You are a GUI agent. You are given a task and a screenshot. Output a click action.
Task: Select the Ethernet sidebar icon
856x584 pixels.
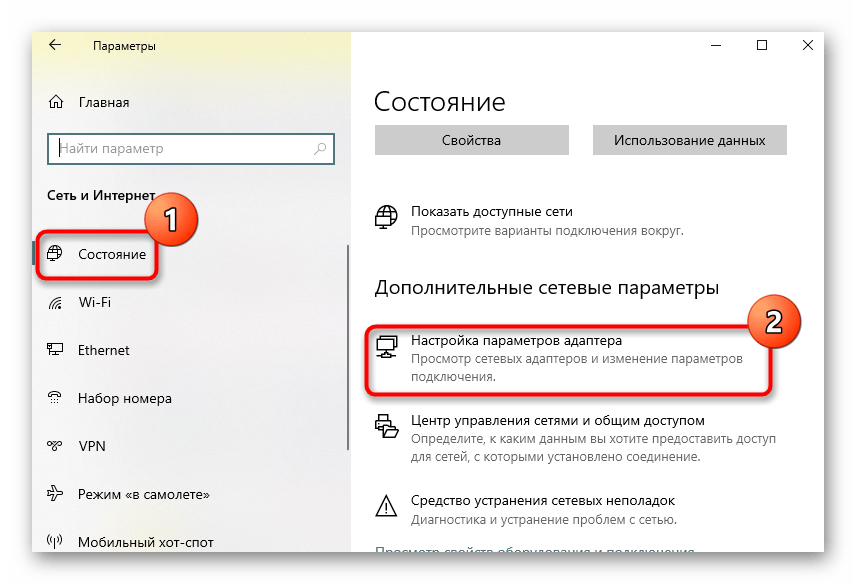[56, 350]
